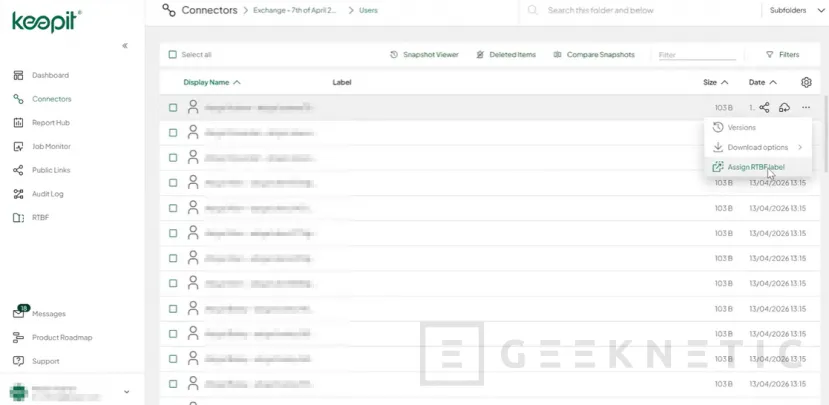Screen dimensions: 829x405
Task: Click the Users breadcrumb
Action: coord(369,11)
